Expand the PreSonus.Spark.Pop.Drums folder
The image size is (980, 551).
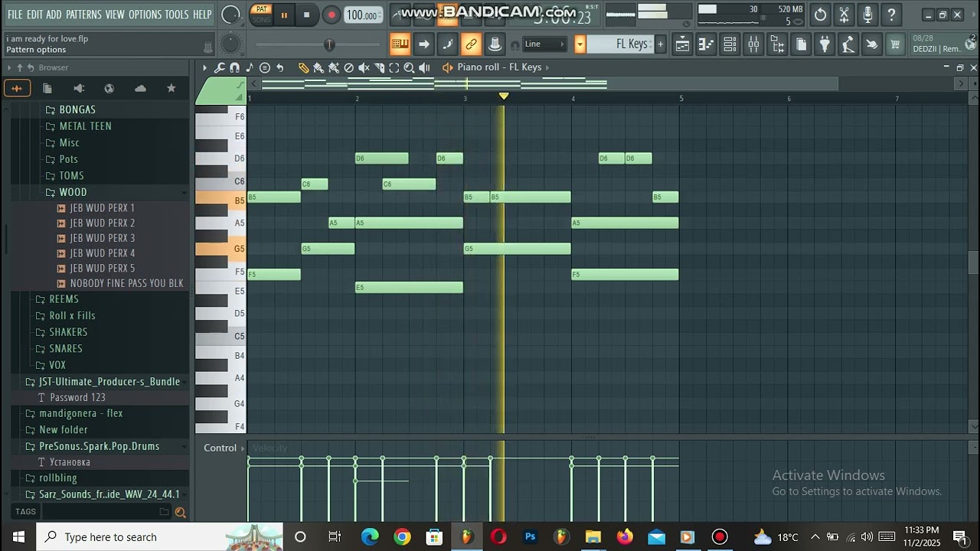point(100,445)
